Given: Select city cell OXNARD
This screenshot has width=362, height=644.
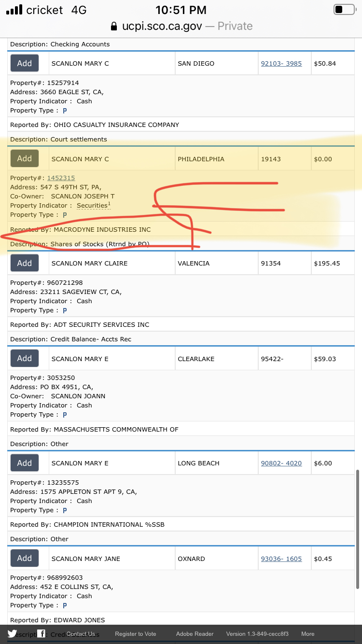Looking at the screenshot, I should [191, 559].
